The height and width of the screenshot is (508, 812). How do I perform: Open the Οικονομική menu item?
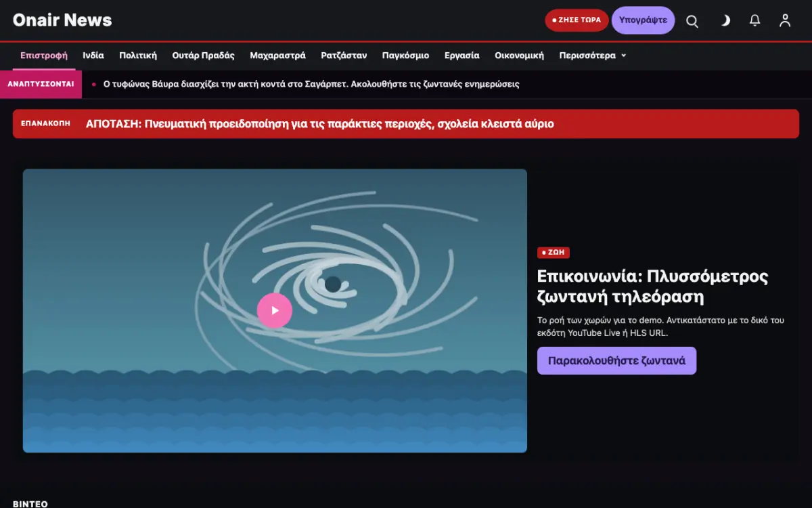(519, 56)
